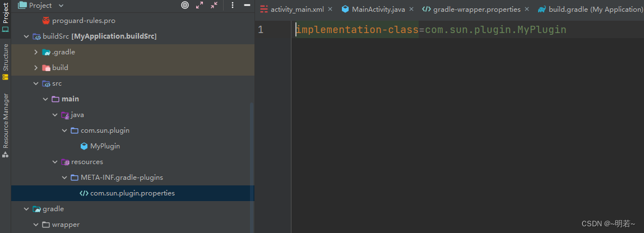
Task: Select the java source folder
Action: pos(133,115)
